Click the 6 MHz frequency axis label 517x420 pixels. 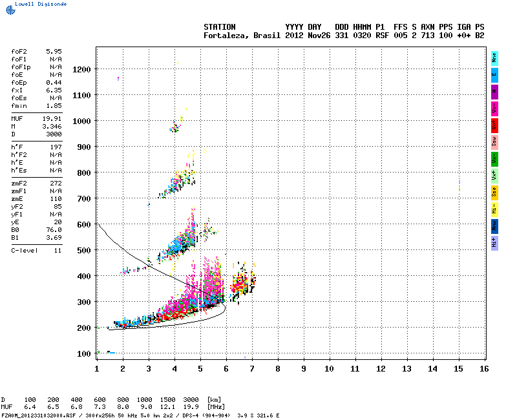coord(226,369)
